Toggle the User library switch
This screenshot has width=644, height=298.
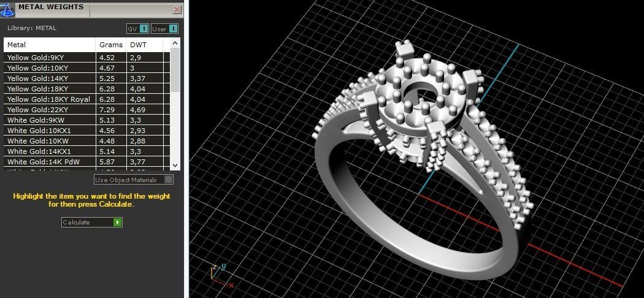click(174, 29)
